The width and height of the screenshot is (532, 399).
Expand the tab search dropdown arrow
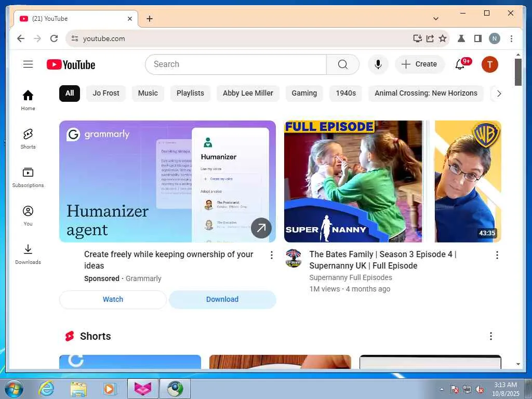tap(436, 19)
